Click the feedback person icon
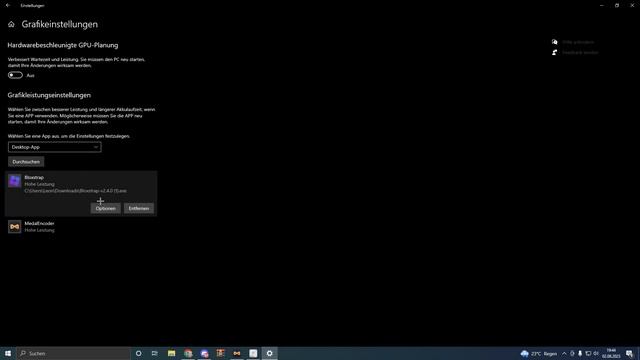The image size is (640, 360). (554, 52)
